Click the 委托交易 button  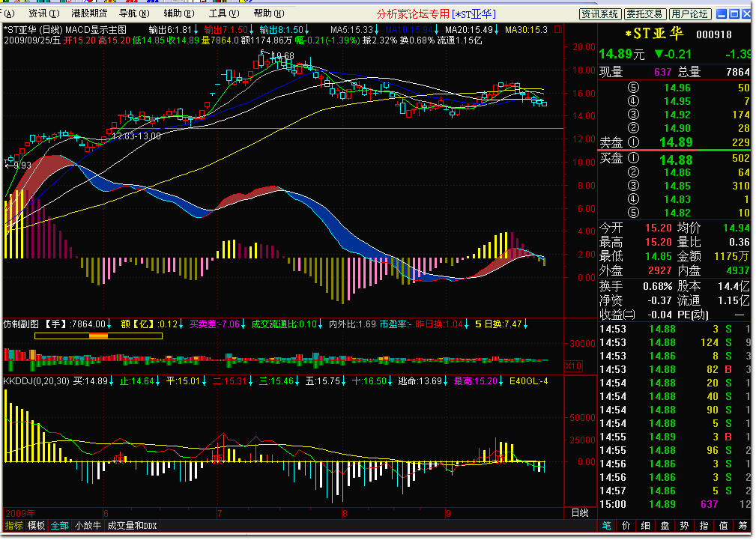pyautogui.click(x=644, y=14)
